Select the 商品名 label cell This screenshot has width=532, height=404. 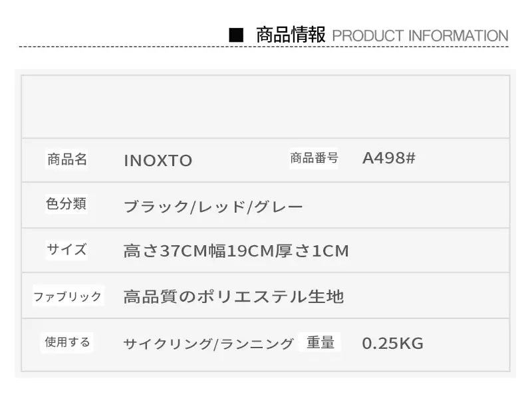[67, 159]
